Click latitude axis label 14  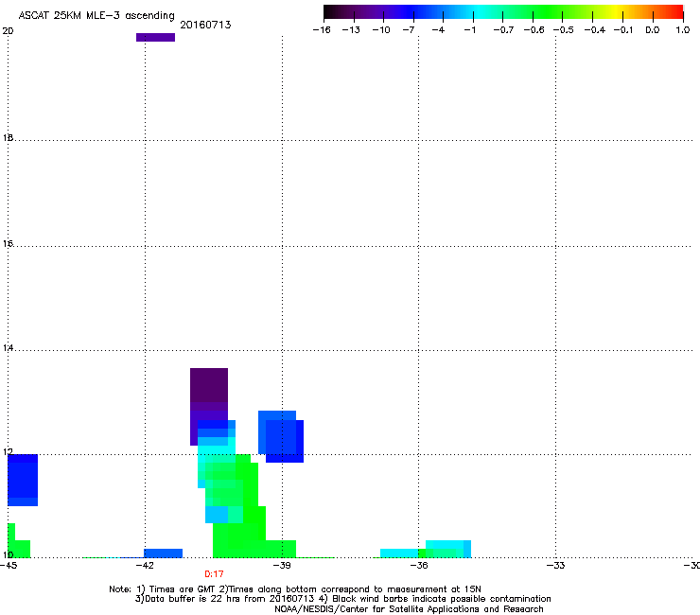coord(8,348)
